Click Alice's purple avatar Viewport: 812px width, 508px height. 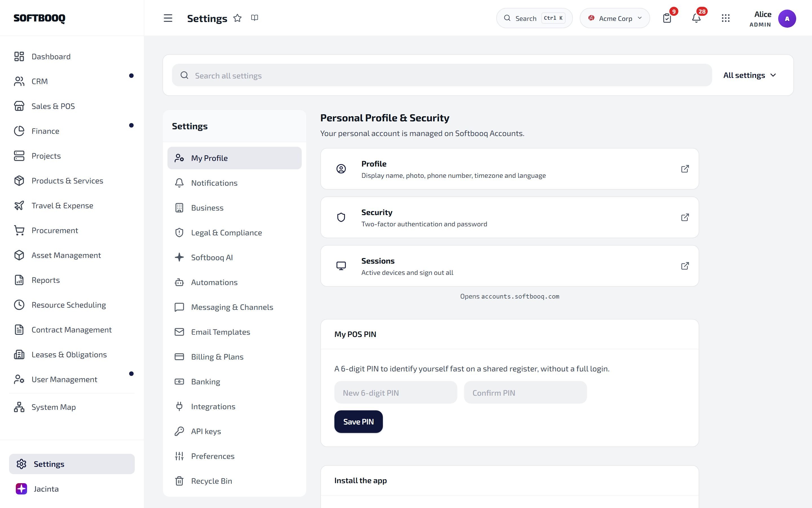[x=787, y=18]
